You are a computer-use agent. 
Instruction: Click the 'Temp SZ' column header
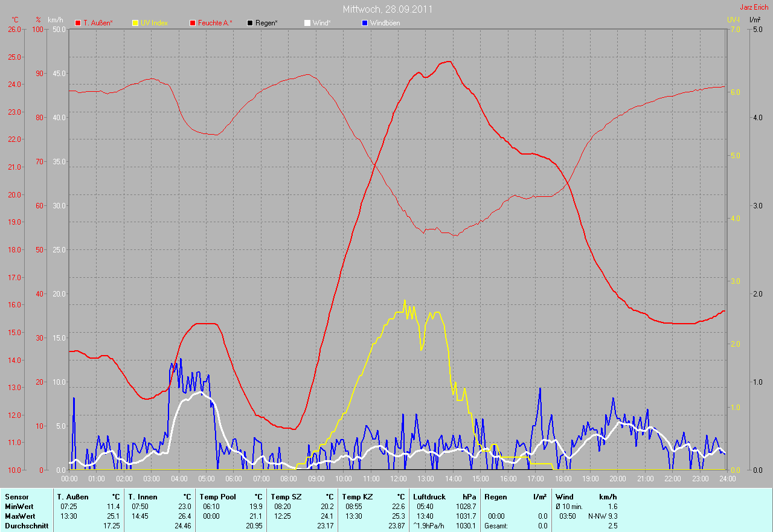286,496
